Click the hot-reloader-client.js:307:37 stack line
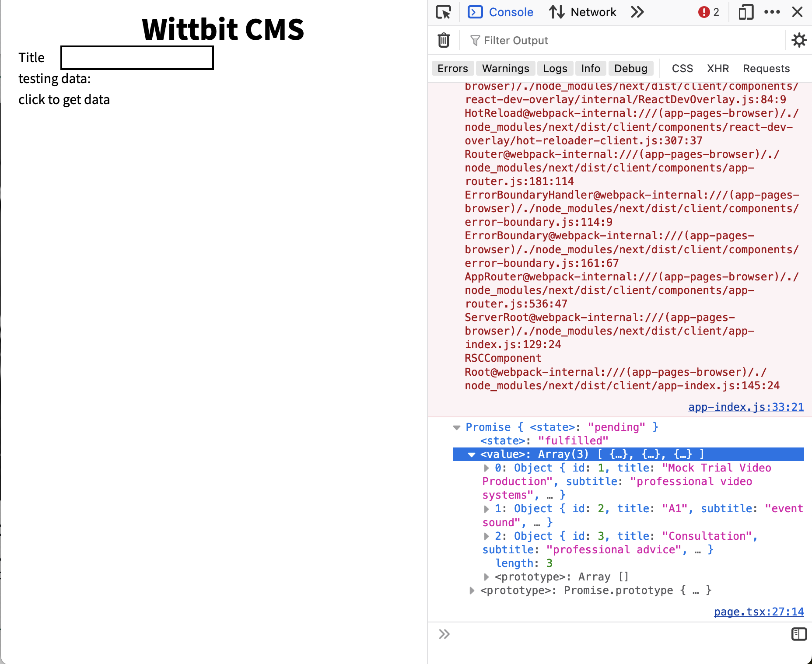812x664 pixels. click(584, 141)
